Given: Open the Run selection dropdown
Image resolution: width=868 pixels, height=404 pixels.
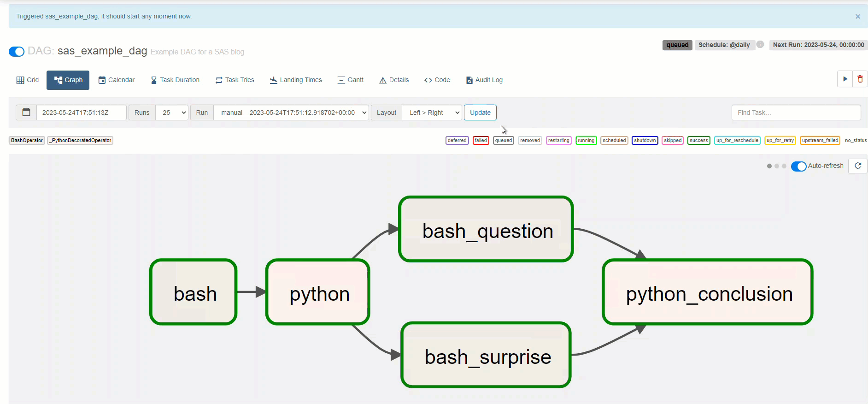Looking at the screenshot, I should click(x=291, y=113).
